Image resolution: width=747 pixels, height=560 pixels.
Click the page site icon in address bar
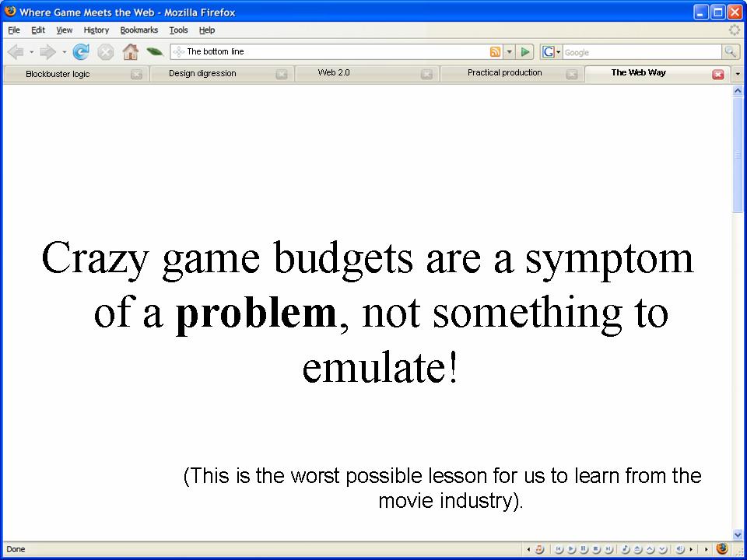(x=179, y=52)
